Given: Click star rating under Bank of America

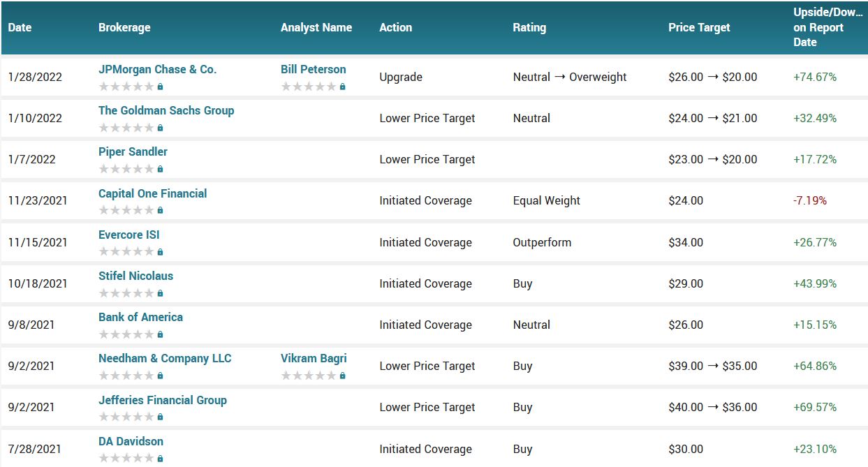Looking at the screenshot, I should pyautogui.click(x=126, y=334).
